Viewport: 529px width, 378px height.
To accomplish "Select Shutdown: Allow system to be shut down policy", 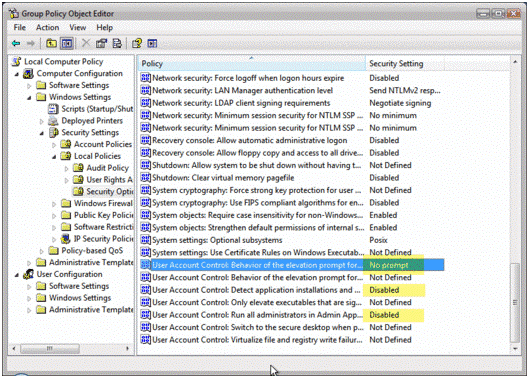I will (x=257, y=165).
